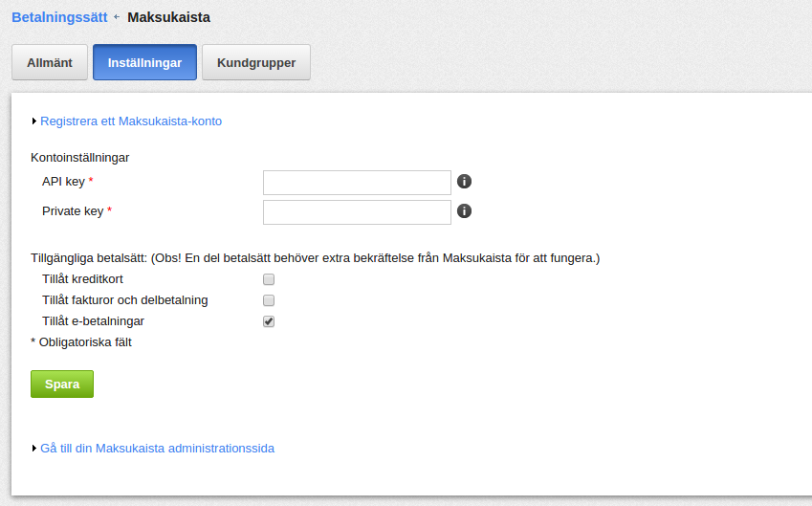Image resolution: width=812 pixels, height=506 pixels.
Task: Click the "* Obligatoriska fält" note
Action: click(x=81, y=342)
